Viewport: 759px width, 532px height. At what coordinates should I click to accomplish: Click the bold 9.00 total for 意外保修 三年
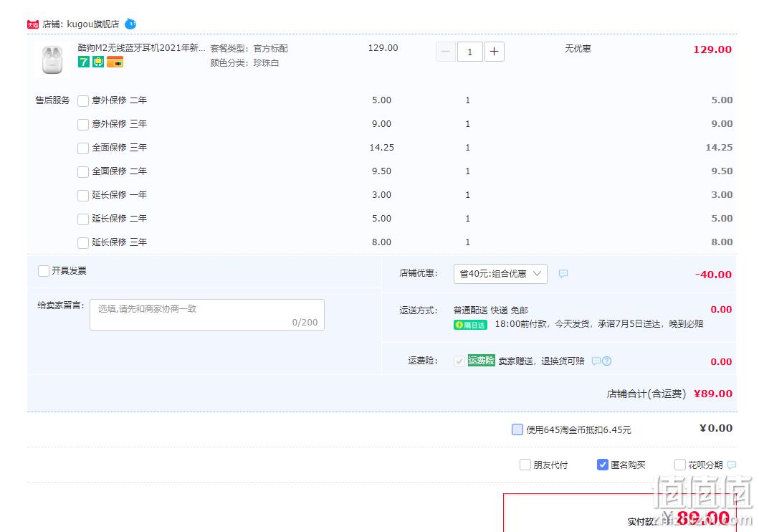[x=721, y=123]
